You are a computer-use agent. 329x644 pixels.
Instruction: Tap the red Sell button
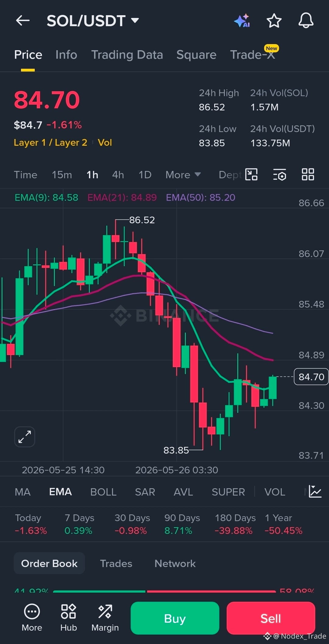click(271, 618)
